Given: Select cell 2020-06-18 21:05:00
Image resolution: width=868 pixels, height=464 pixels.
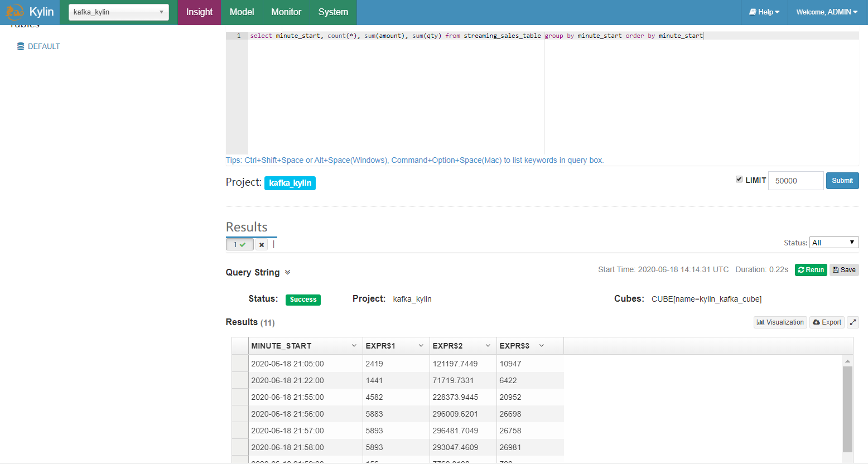Looking at the screenshot, I should click(306, 364).
